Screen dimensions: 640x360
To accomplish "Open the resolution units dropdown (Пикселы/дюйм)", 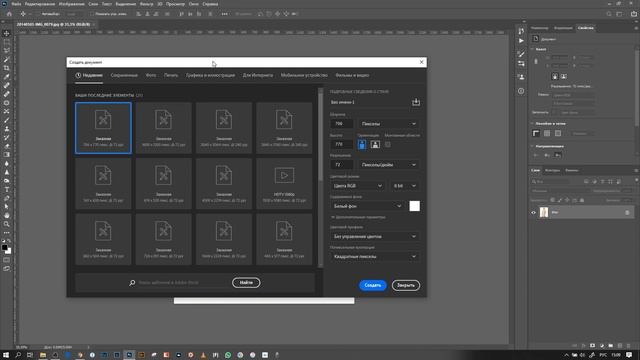I will click(389, 164).
